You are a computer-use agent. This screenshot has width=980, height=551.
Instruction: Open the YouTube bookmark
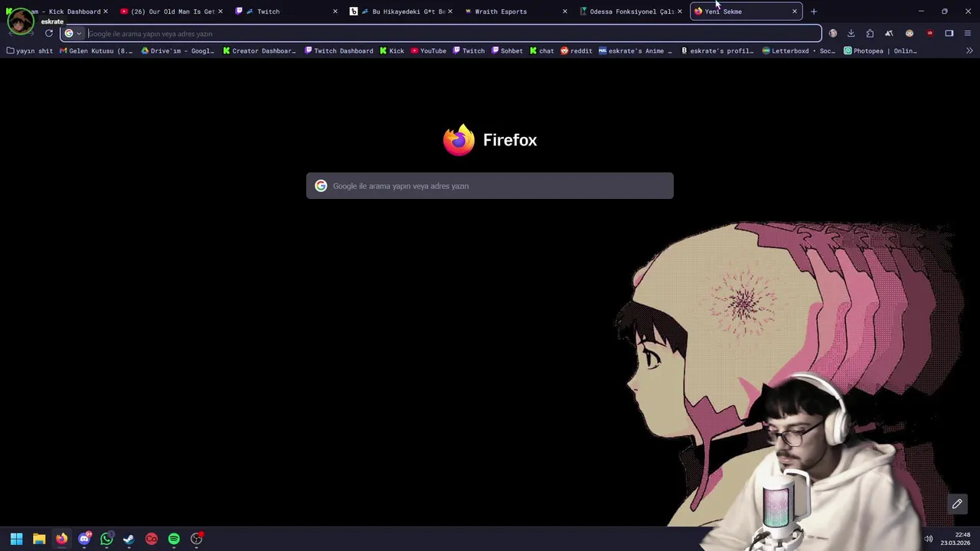tap(428, 51)
